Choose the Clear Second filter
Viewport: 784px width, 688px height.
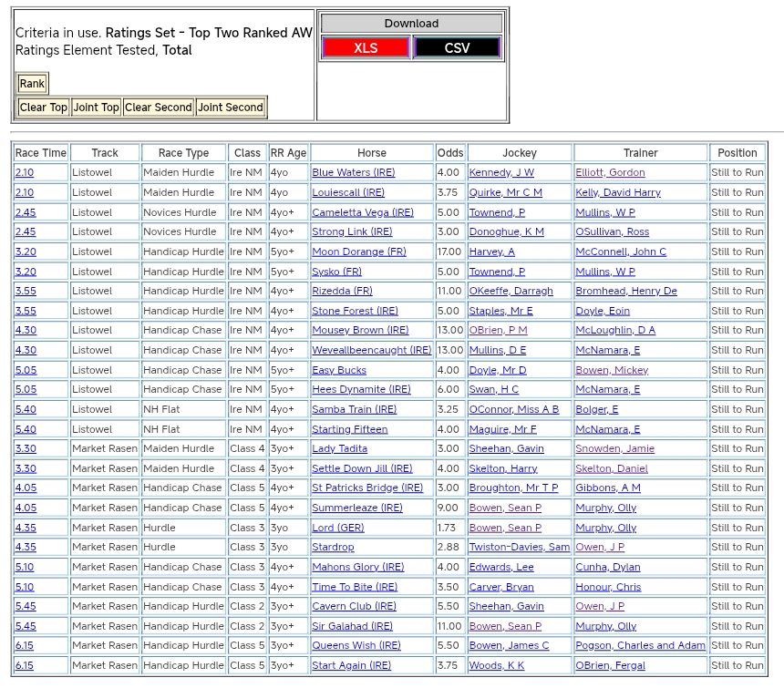coord(159,108)
